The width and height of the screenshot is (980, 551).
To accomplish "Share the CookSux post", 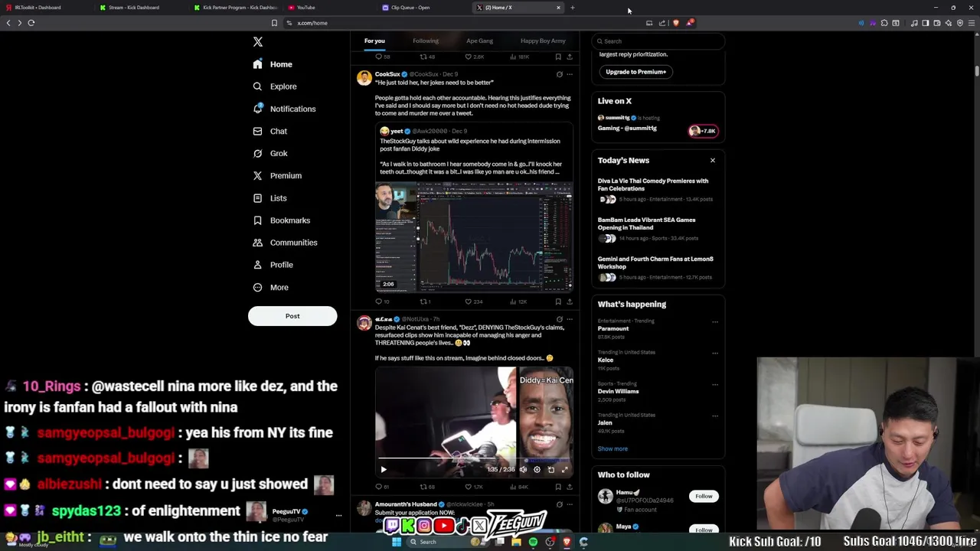I will [x=569, y=302].
